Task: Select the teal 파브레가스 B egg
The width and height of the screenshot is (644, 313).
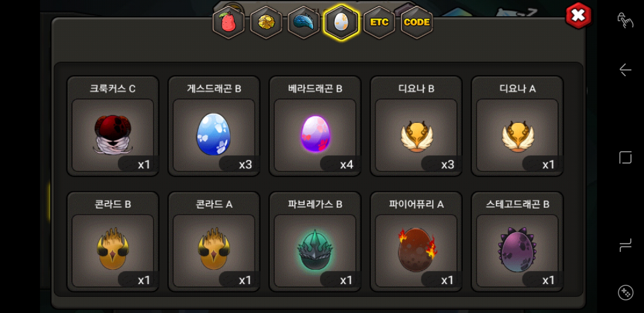Action: point(315,242)
